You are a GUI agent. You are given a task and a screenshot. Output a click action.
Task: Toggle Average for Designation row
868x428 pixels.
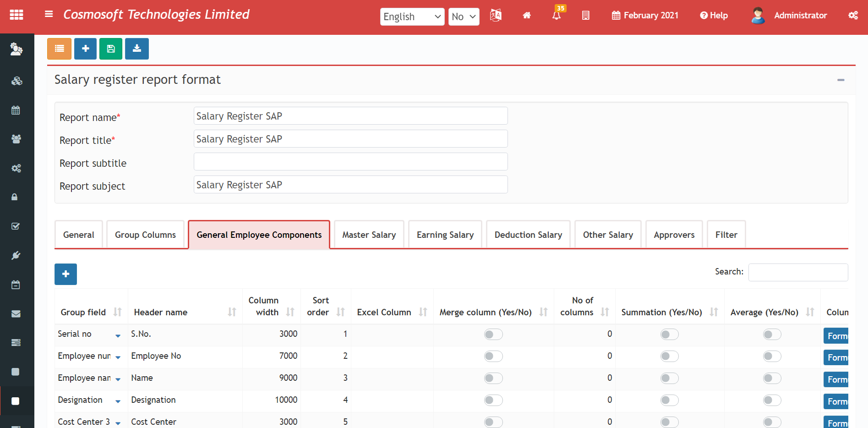point(772,401)
